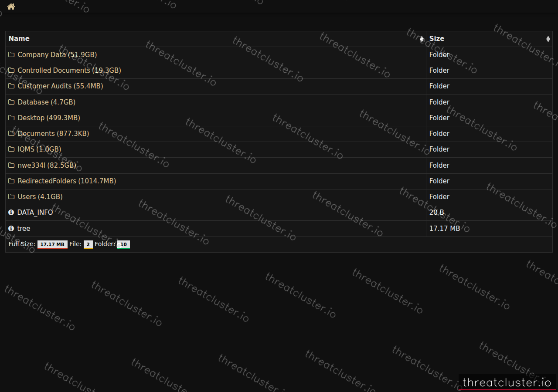The image size is (558, 392).
Task: Open the Users (4.1GB) folder
Action: click(40, 197)
